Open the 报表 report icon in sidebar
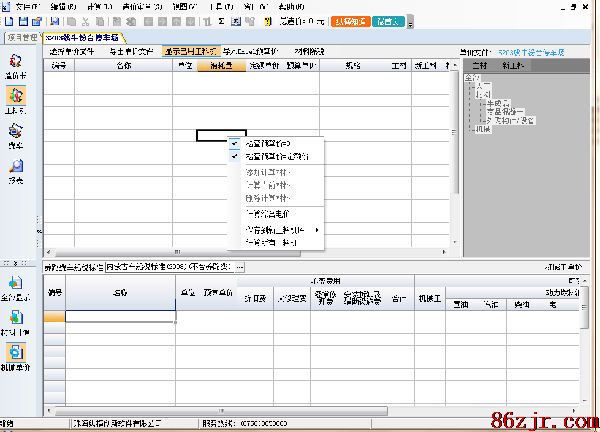The height and width of the screenshot is (432, 600). click(x=16, y=171)
